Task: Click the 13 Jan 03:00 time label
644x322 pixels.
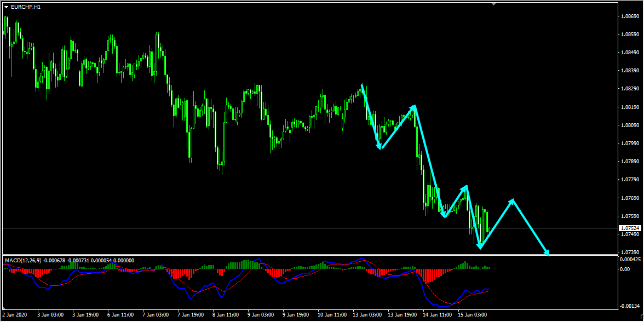Action: 367,314
